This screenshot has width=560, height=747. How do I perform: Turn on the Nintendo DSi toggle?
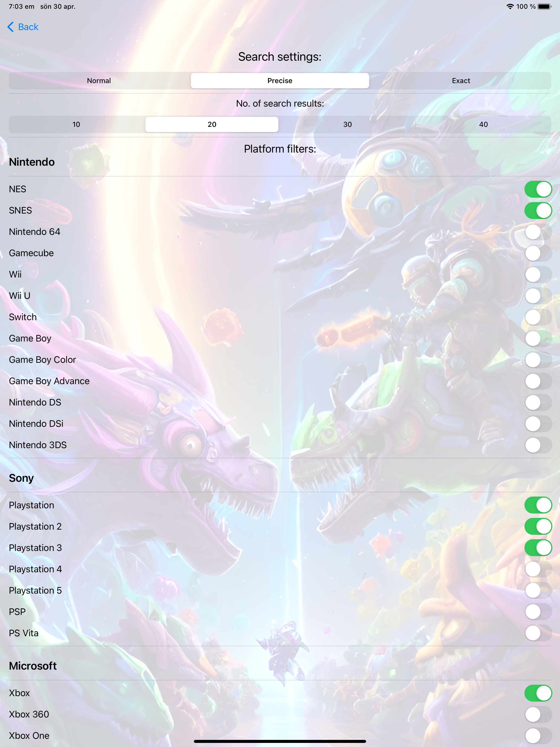(x=538, y=424)
